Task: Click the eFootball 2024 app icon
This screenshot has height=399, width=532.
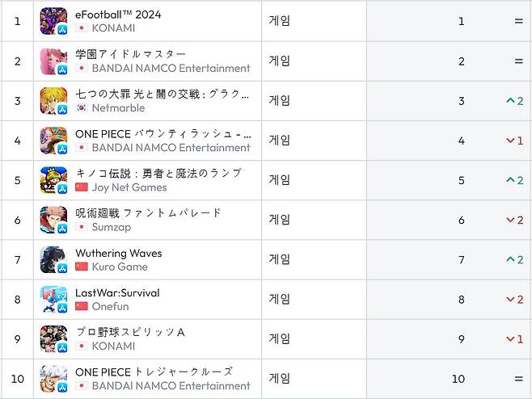Action: click(53, 21)
